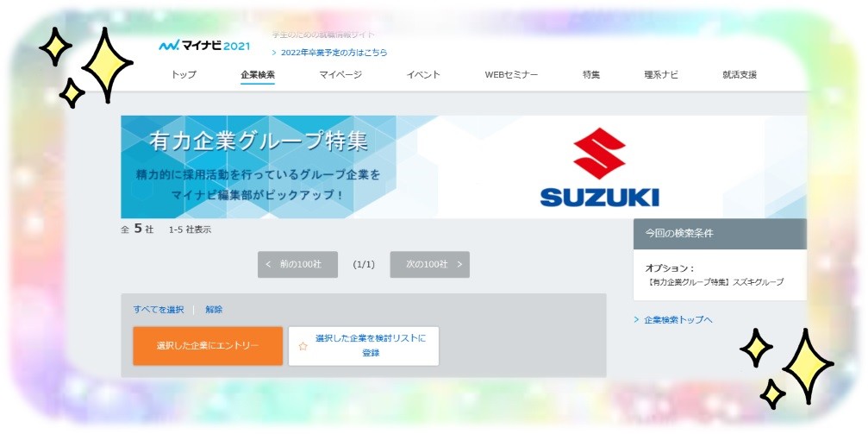868x434 pixels.
Task: Click the 選択した企業にエントリー button
Action: [x=208, y=346]
